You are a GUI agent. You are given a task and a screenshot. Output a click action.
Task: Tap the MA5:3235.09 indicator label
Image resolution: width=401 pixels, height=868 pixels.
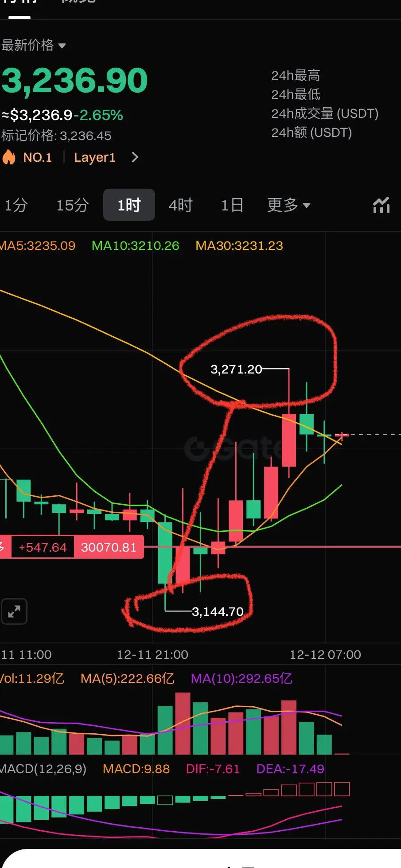[38, 245]
